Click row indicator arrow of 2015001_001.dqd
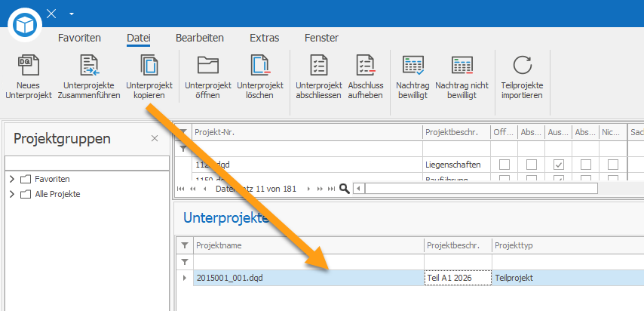 pos(185,278)
